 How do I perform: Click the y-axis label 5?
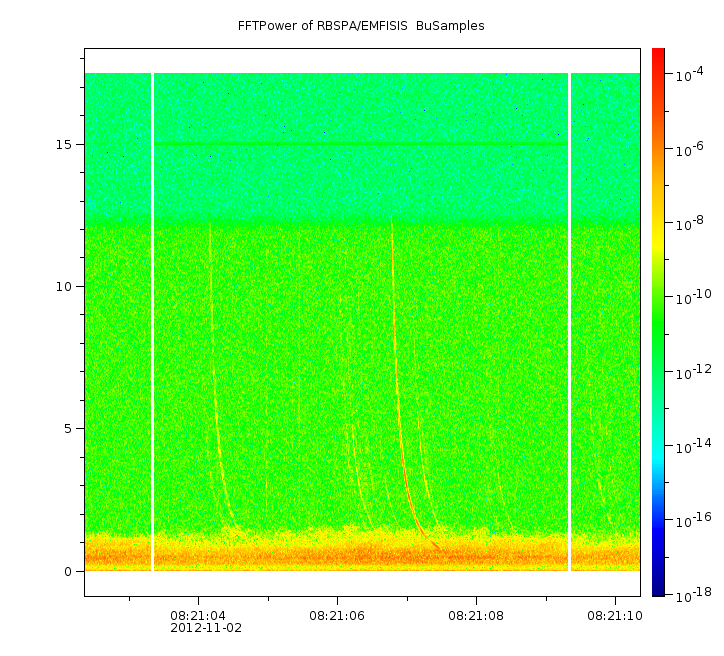pos(68,429)
